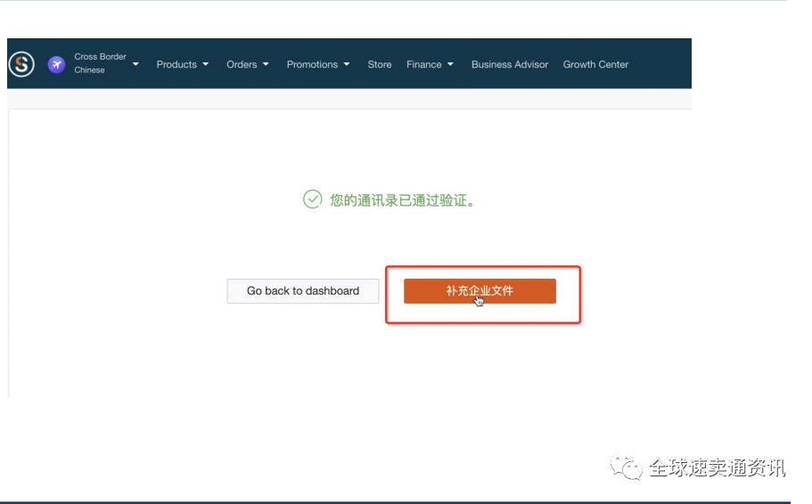Open the Promotions menu

pos(312,64)
